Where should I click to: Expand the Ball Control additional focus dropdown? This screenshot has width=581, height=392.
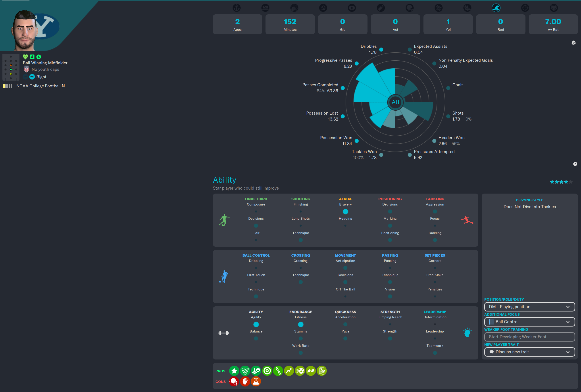click(x=529, y=322)
